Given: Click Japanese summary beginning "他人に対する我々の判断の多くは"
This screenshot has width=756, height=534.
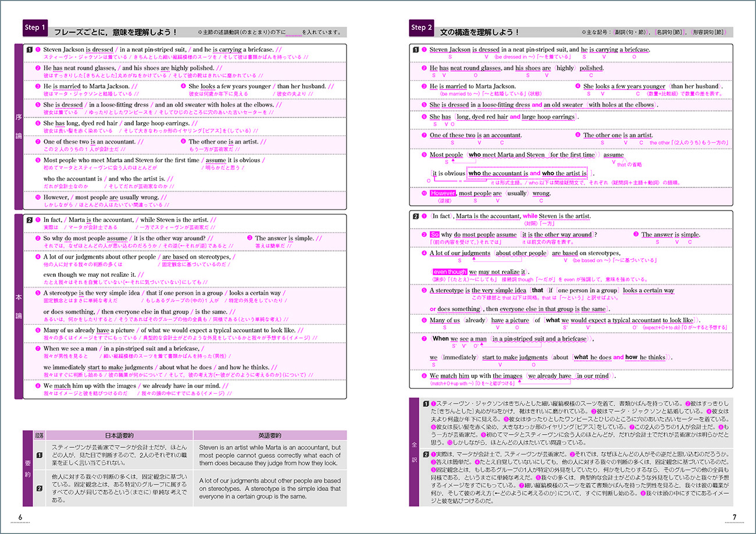Looking at the screenshot, I should [x=119, y=489].
